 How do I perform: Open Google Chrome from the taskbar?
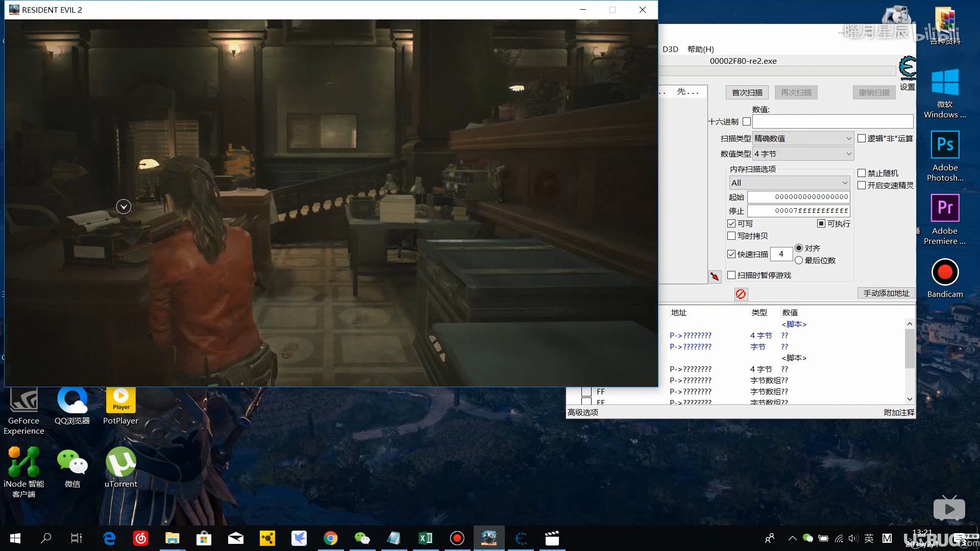330,538
